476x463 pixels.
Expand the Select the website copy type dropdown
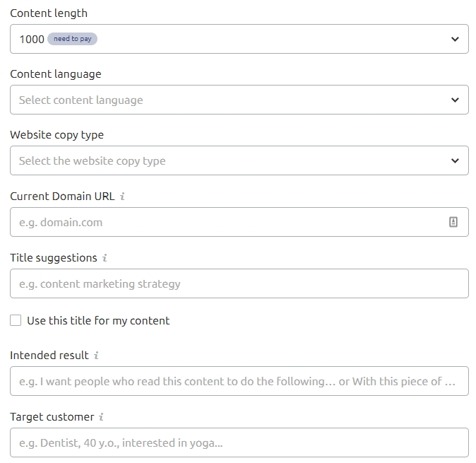tap(239, 160)
